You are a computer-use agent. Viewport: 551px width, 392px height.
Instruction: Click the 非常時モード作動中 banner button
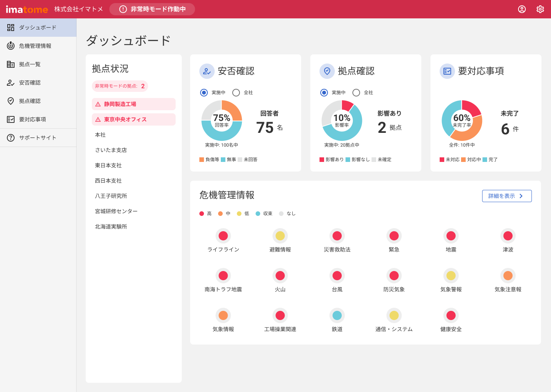point(152,9)
